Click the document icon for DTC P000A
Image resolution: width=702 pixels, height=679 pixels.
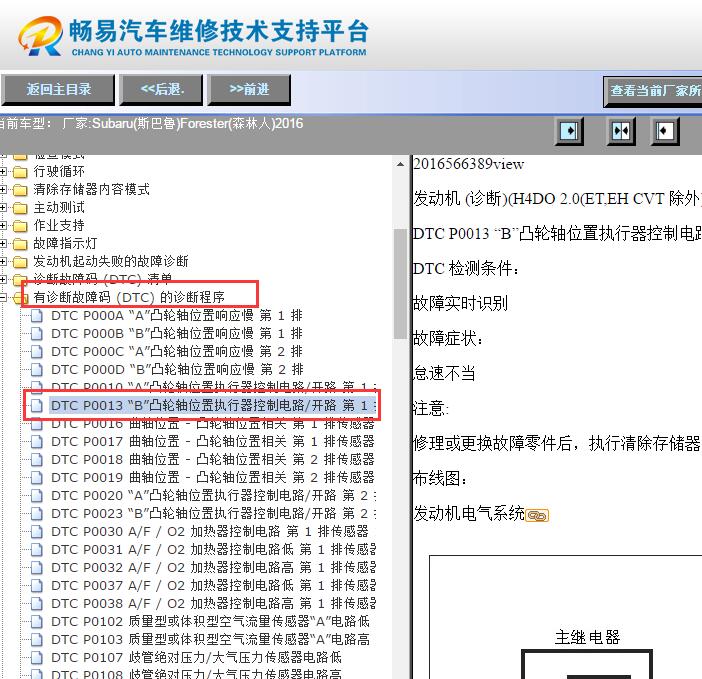click(x=37, y=316)
